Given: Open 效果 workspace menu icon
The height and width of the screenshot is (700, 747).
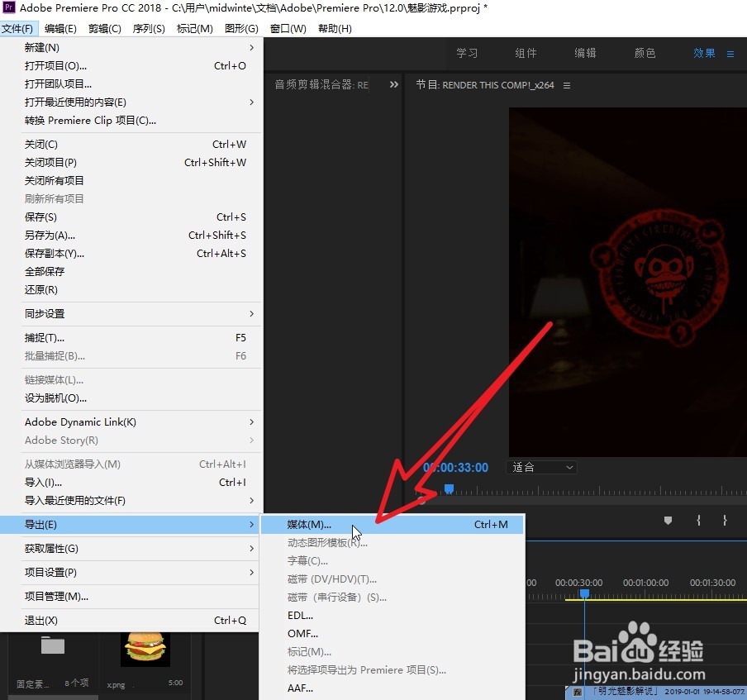Looking at the screenshot, I should coord(730,54).
